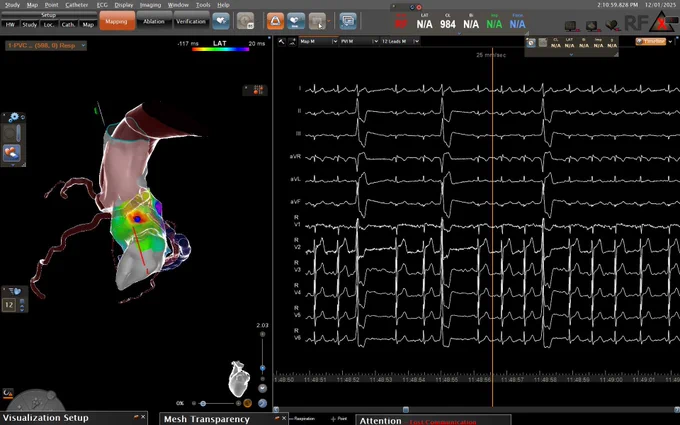The width and height of the screenshot is (680, 425).
Task: Adjust the vertical zoom slider handle
Action: [x=262, y=368]
